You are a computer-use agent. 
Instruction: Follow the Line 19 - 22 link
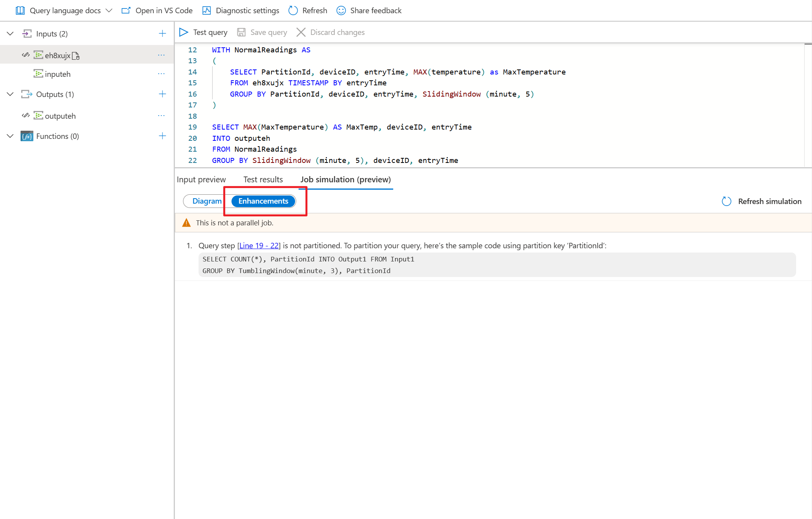pos(259,246)
